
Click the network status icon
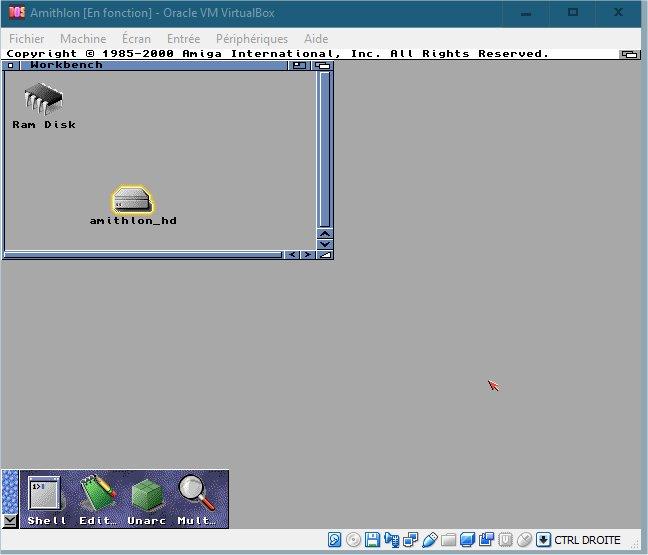point(410,540)
